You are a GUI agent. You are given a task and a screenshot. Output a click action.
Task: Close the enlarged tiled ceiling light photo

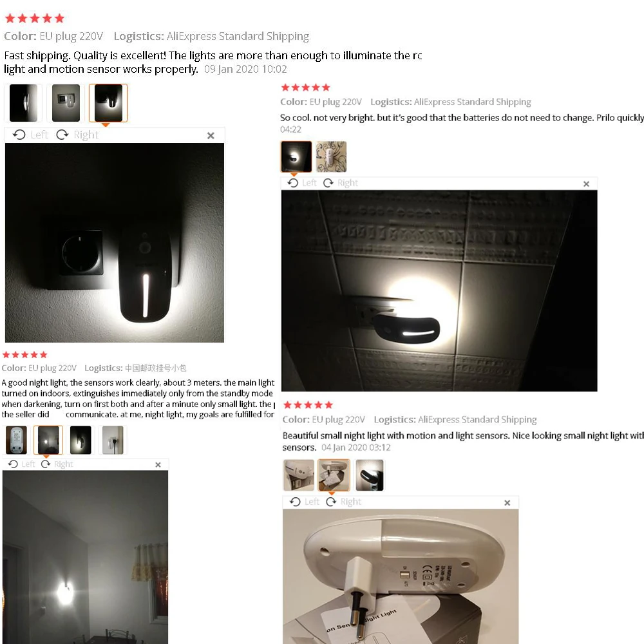[586, 184]
